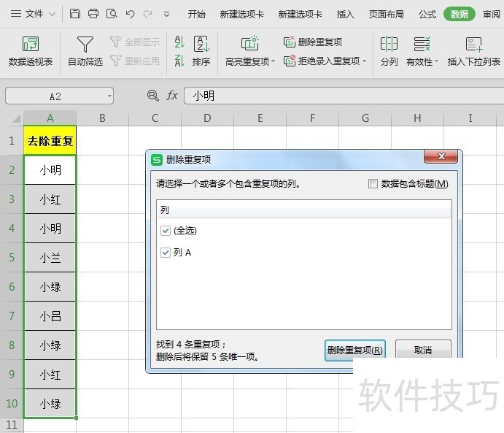This screenshot has width=504, height=433.
Task: Click the 自动筛选 funnel icon
Action: [x=85, y=51]
